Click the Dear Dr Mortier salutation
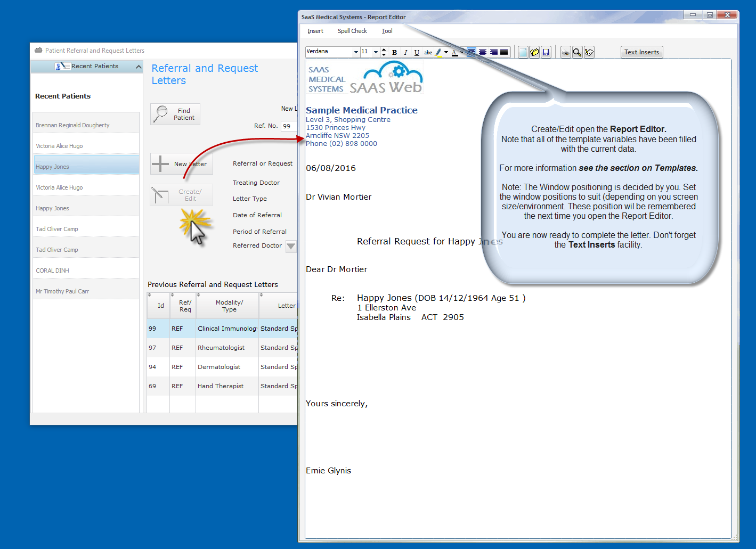 (x=337, y=269)
